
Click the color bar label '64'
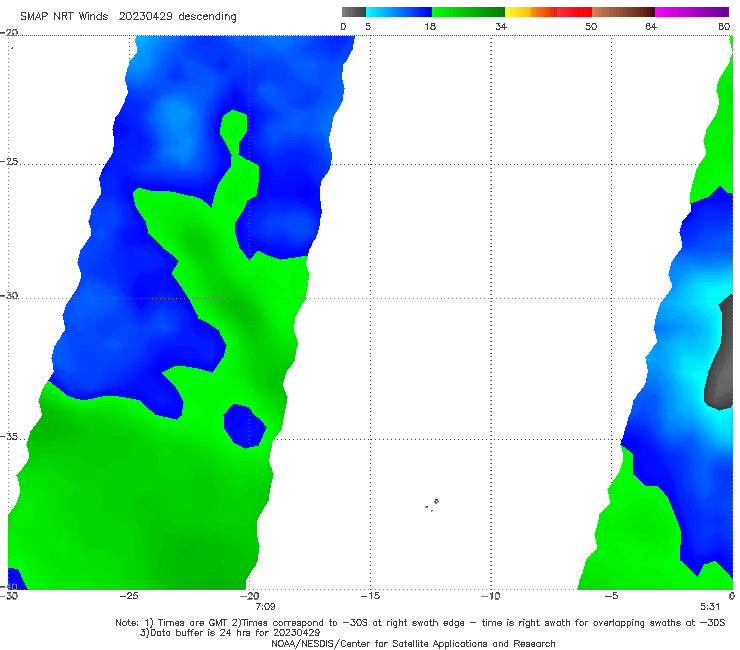[651, 26]
